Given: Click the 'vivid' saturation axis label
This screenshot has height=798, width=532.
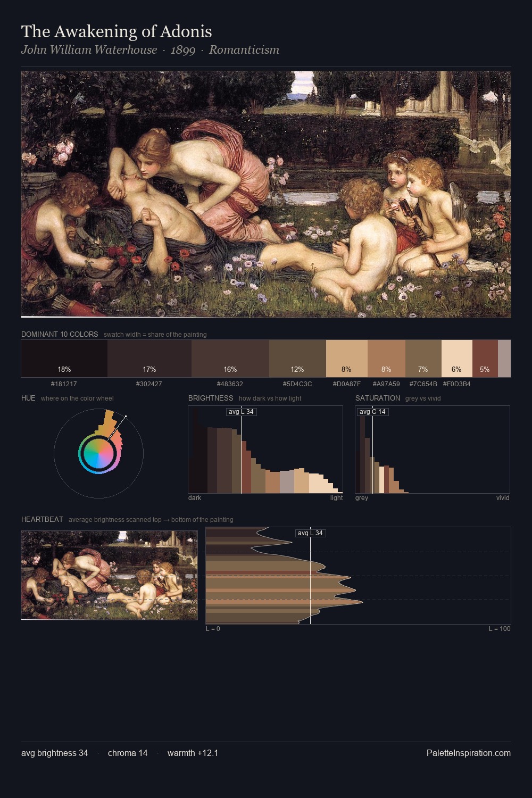Looking at the screenshot, I should point(503,498).
